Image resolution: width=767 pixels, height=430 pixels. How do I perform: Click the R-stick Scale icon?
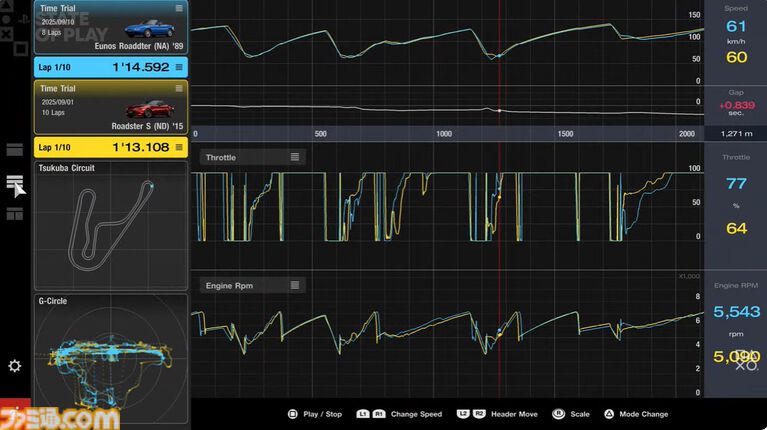click(x=558, y=414)
